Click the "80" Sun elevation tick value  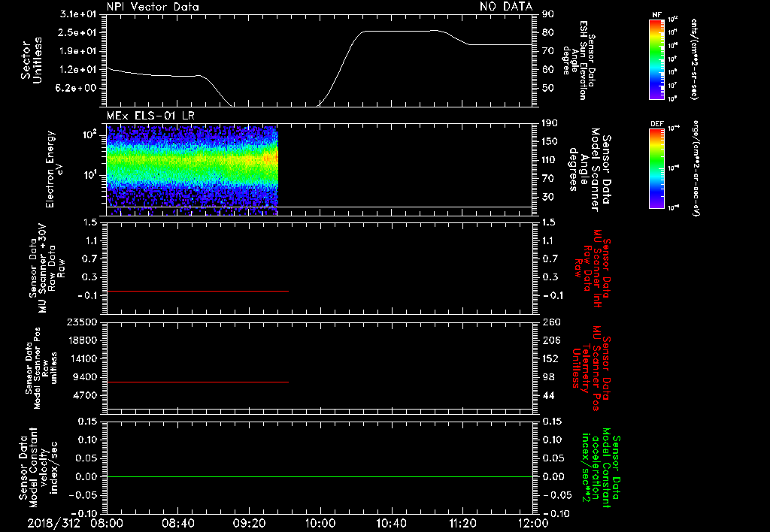(548, 32)
